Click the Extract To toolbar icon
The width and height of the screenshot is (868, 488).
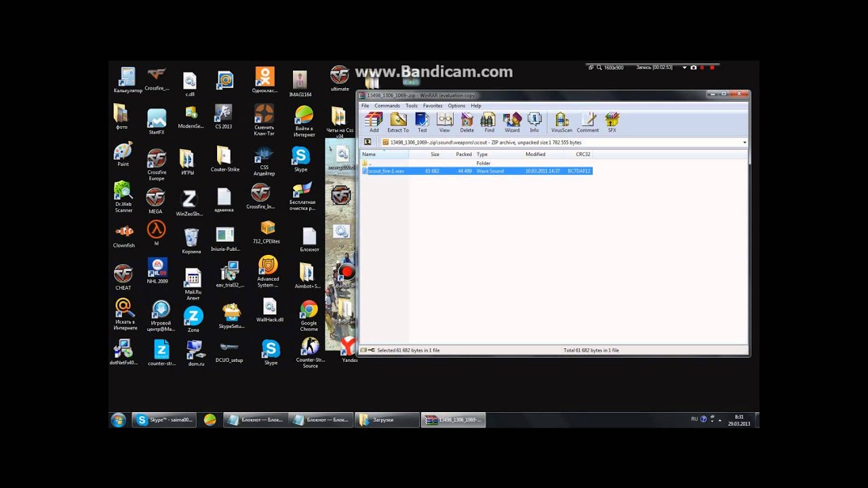click(x=398, y=123)
